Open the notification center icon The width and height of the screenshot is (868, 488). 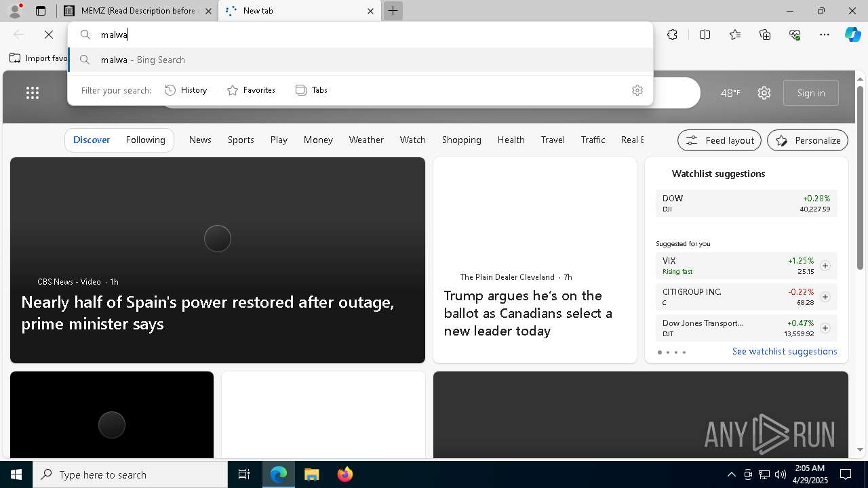(x=846, y=474)
